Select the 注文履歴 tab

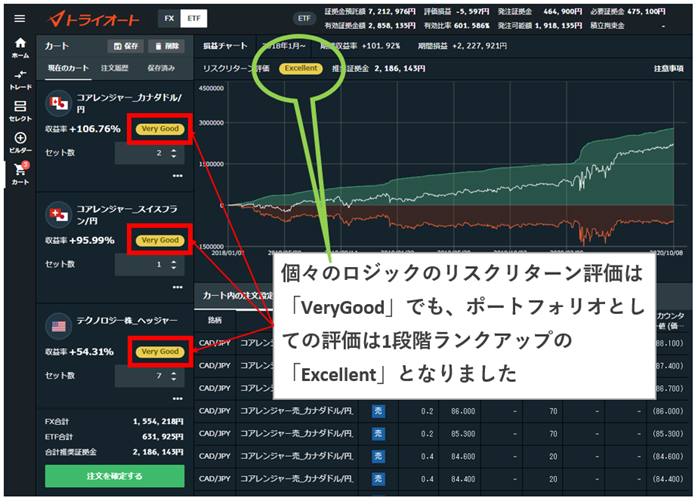click(114, 68)
